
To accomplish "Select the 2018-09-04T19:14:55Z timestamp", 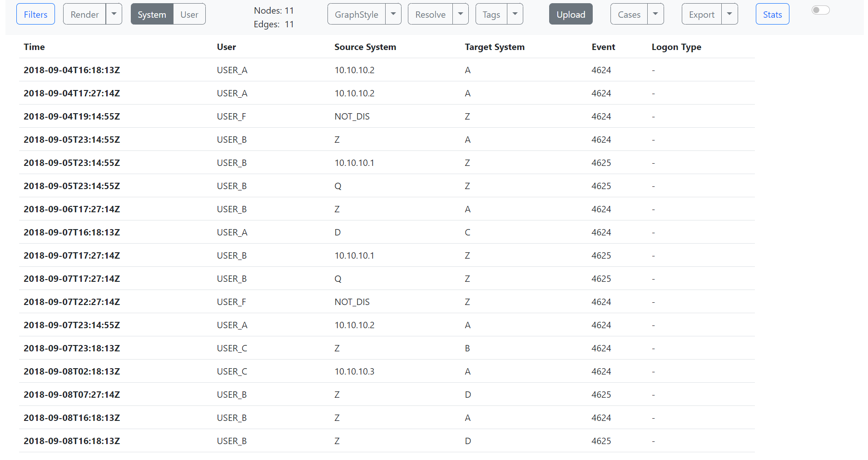I will coord(72,116).
